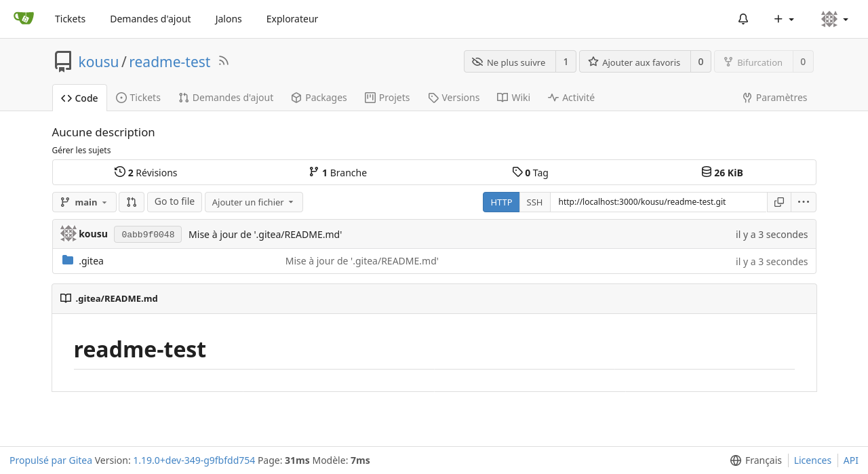This screenshot has width=868, height=474.
Task: Open Demandes d'ajout in top navigation
Action: point(151,19)
